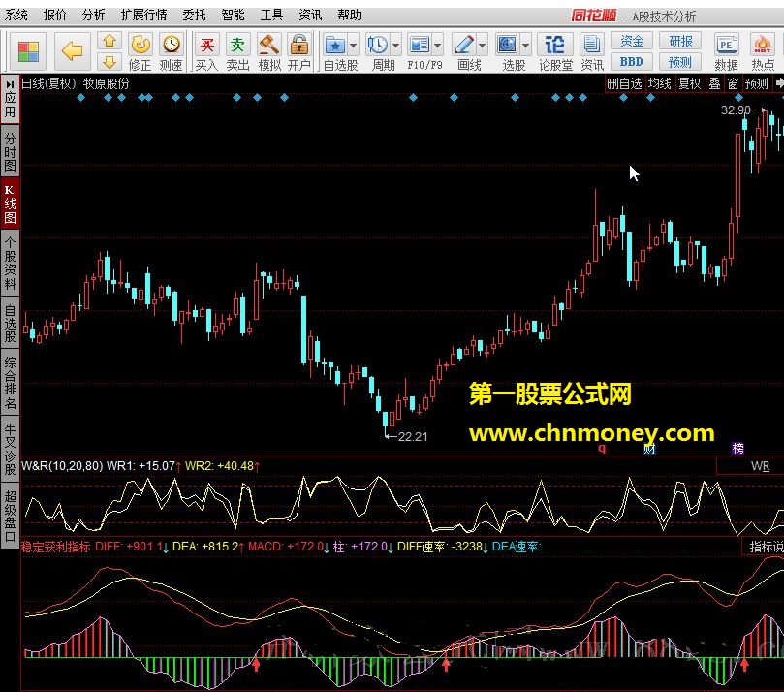Select the 综合排名 sidebar tab
This screenshot has height=692, width=784.
(x=10, y=383)
